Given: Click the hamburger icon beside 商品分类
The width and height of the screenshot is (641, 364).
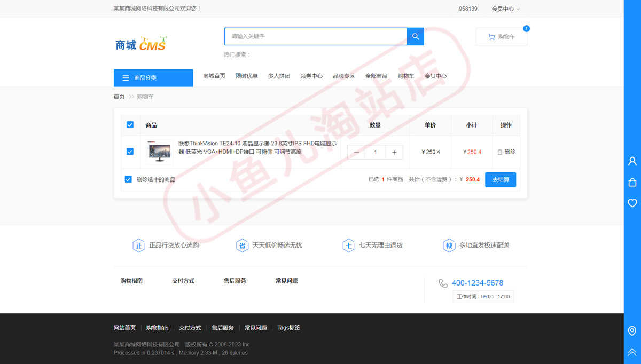Looking at the screenshot, I should pos(126,78).
